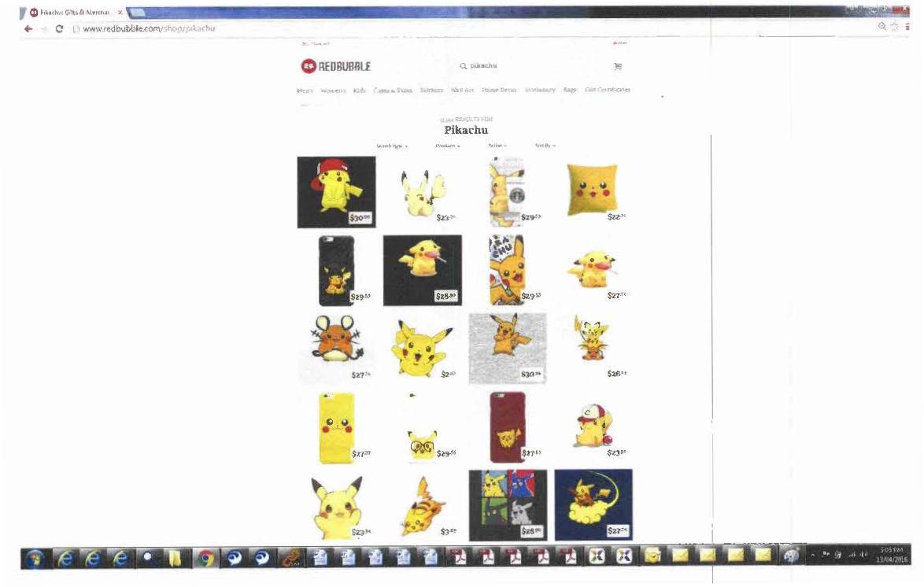
Task: Expand the Search type dropdown
Action: [392, 146]
